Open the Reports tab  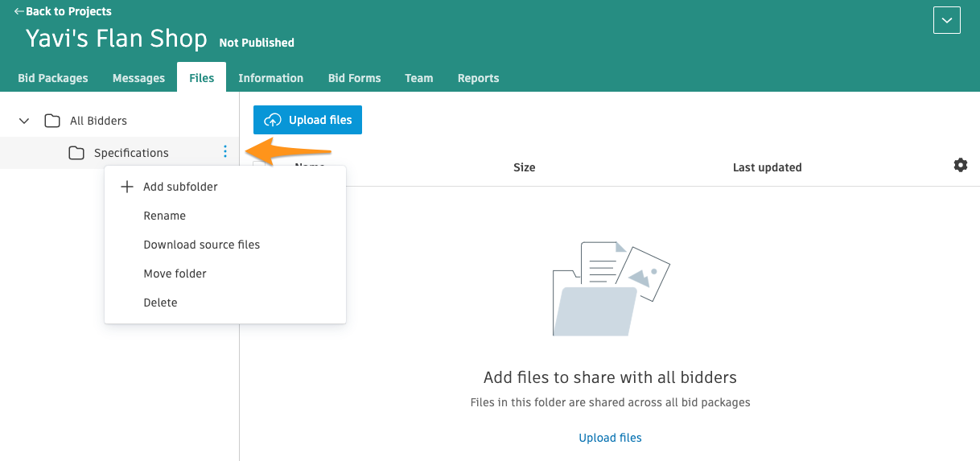[x=478, y=78]
